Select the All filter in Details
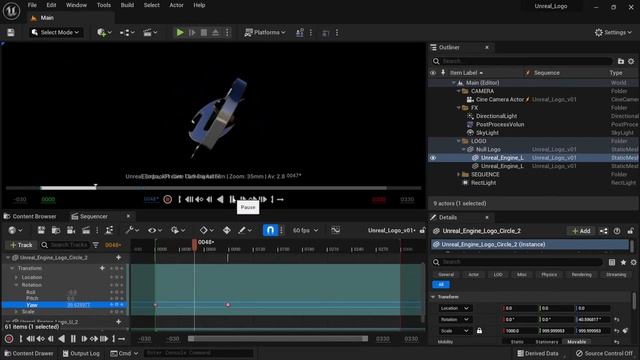The height and width of the screenshot is (360, 640). 441,284
